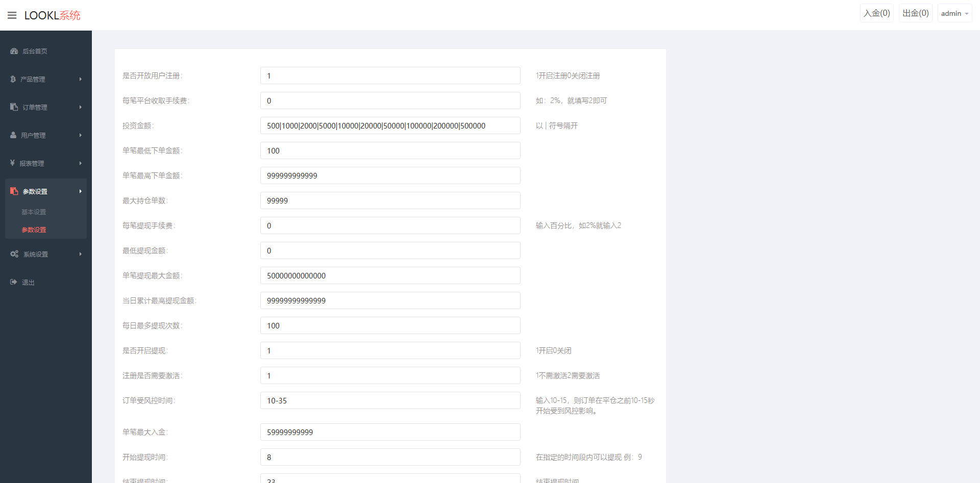This screenshot has height=483, width=980.
Task: Click the 最低提现金额 field
Action: [x=390, y=250]
